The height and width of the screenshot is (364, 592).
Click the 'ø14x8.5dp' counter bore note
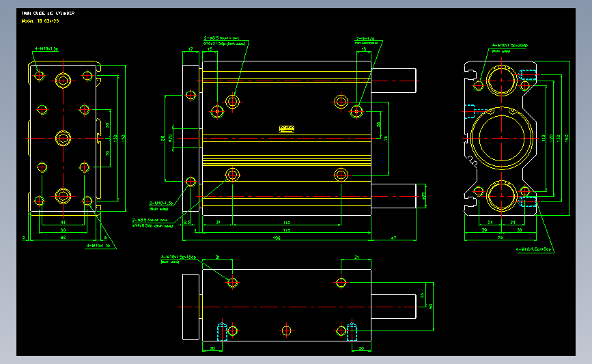coord(152,226)
